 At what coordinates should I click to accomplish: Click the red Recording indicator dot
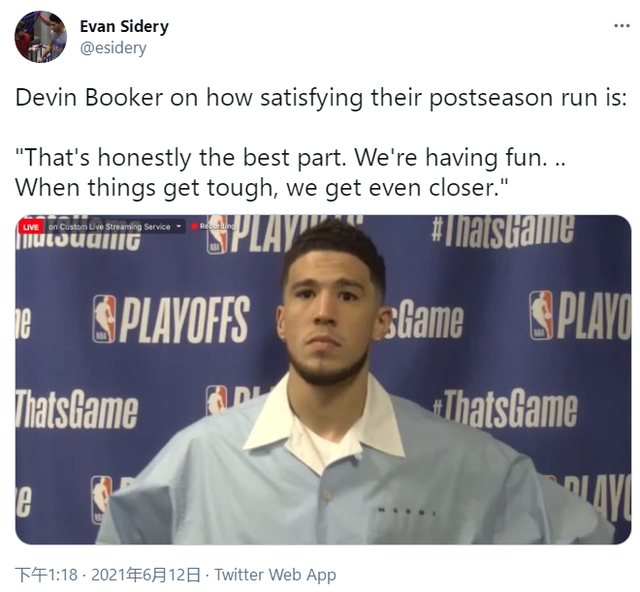(195, 227)
